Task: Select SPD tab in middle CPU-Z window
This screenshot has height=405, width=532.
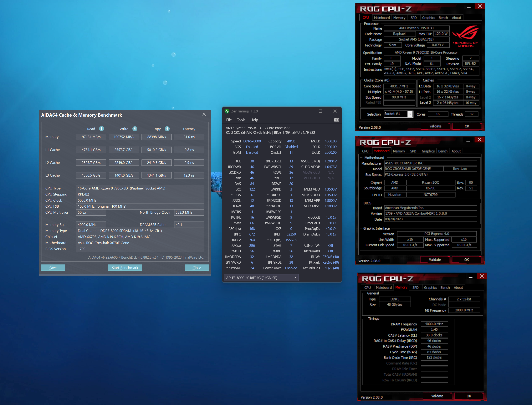Action: click(413, 151)
